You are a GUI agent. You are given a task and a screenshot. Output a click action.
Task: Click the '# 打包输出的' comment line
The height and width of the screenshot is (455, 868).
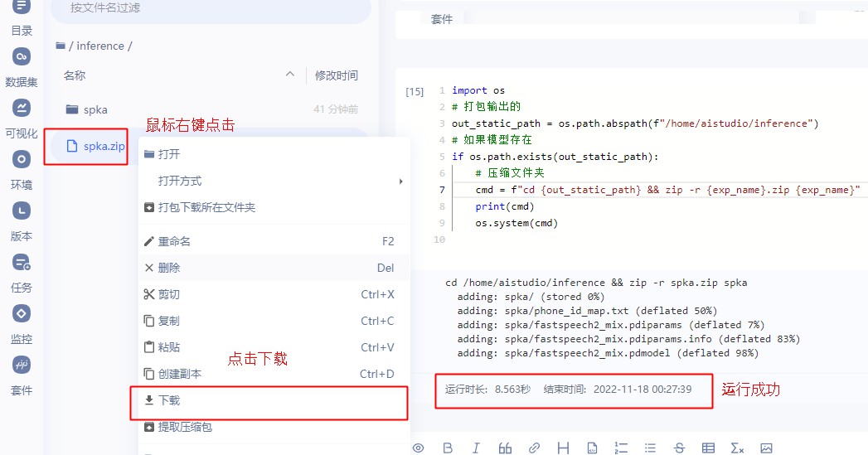pos(487,107)
